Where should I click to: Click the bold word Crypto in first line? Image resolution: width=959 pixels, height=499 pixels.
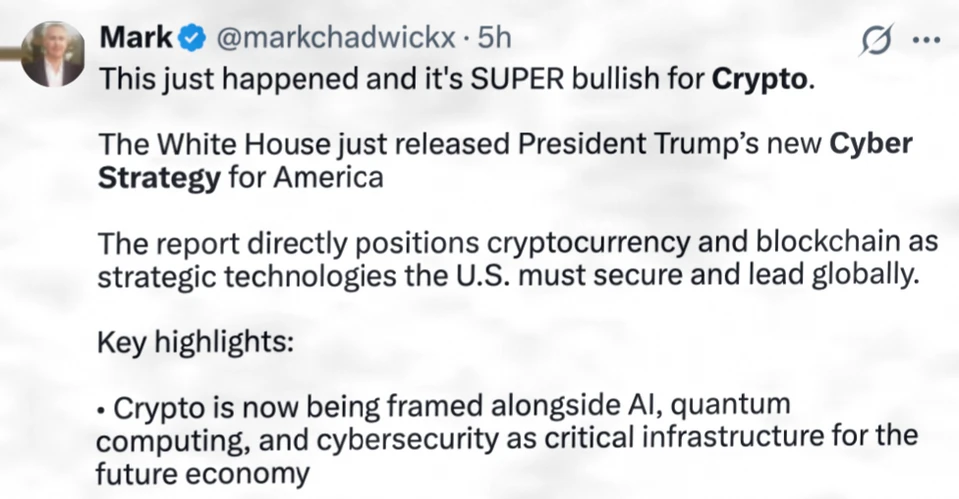point(760,80)
